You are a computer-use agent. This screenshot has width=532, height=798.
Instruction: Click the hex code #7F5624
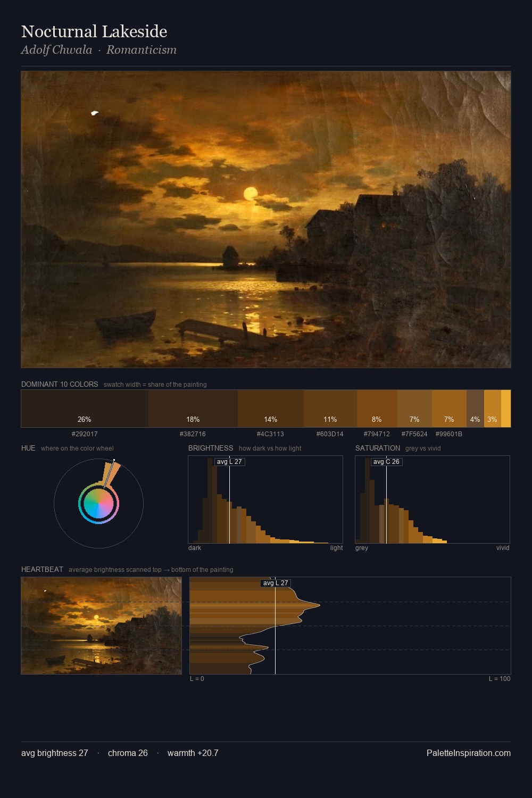(x=414, y=434)
